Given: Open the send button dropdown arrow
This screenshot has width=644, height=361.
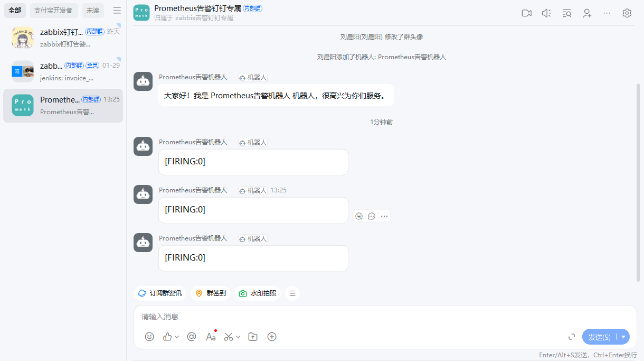Looking at the screenshot, I should point(623,337).
